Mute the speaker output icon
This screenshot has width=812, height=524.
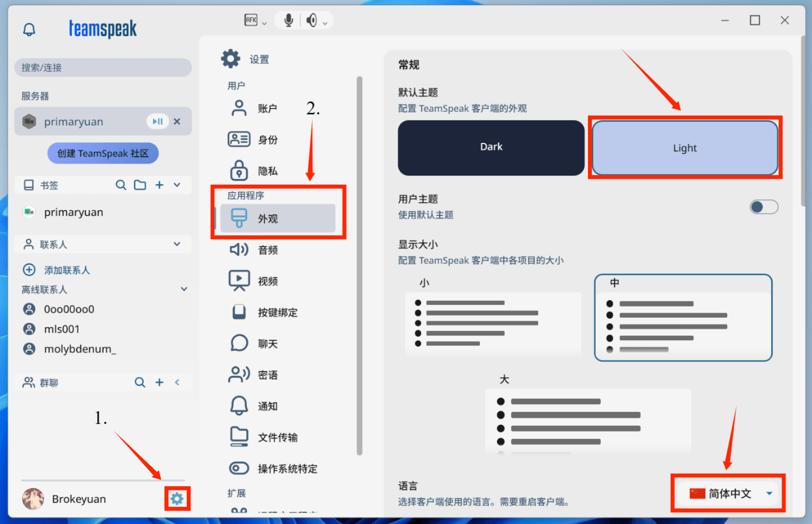coord(311,20)
